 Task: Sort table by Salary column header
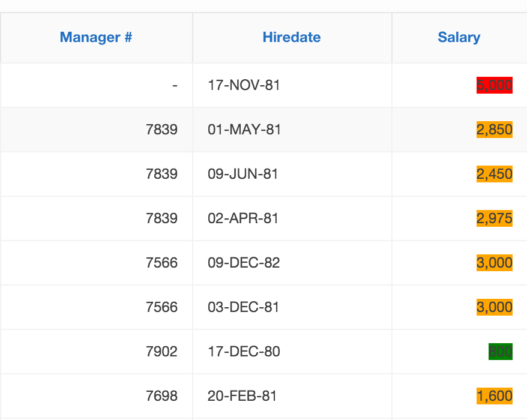pos(459,37)
